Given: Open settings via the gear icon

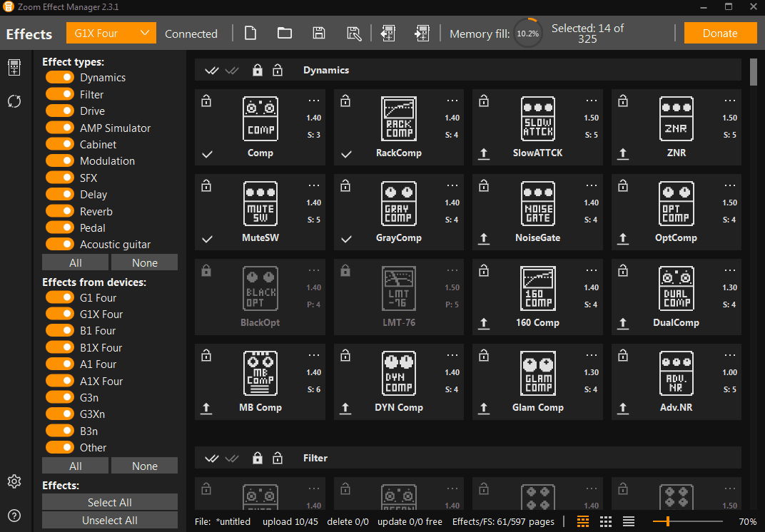Looking at the screenshot, I should [14, 481].
